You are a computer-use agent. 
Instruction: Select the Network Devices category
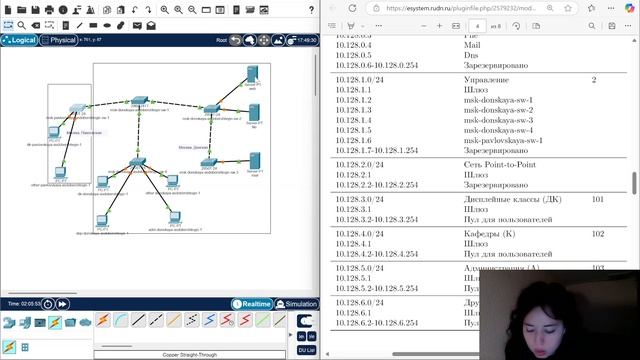(x=9, y=322)
